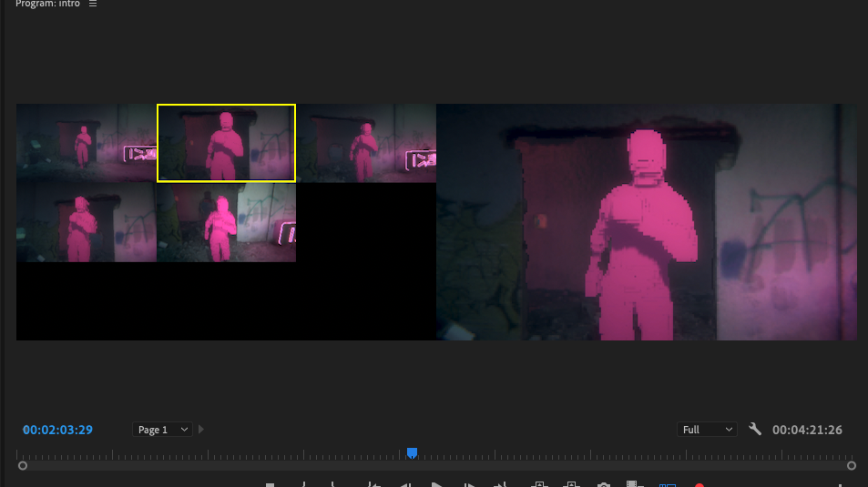
Task: Select the yellow-outlined camera angle thumbnail
Action: [226, 143]
